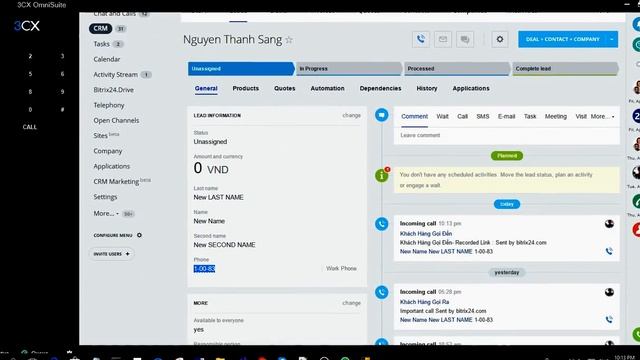Open the gear settings icon in the header
The height and width of the screenshot is (360, 640).
(x=500, y=40)
